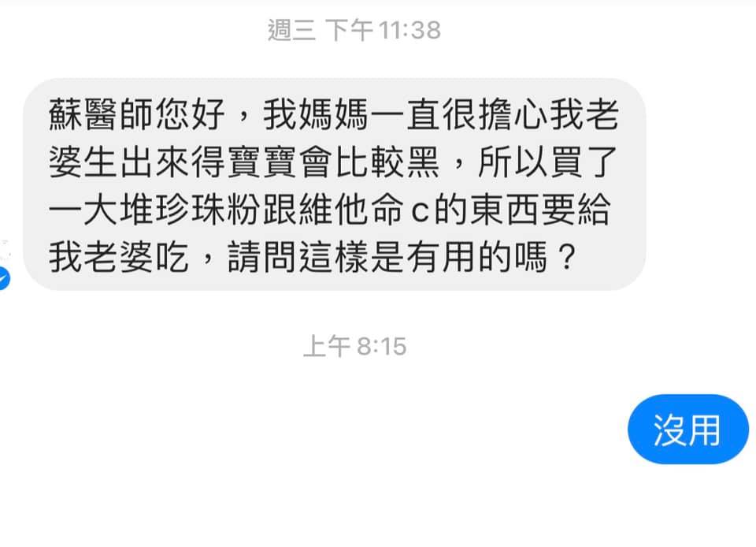Image resolution: width=756 pixels, height=547 pixels.
Task: Click the character 用 in the blue bubble
Action: (x=704, y=430)
